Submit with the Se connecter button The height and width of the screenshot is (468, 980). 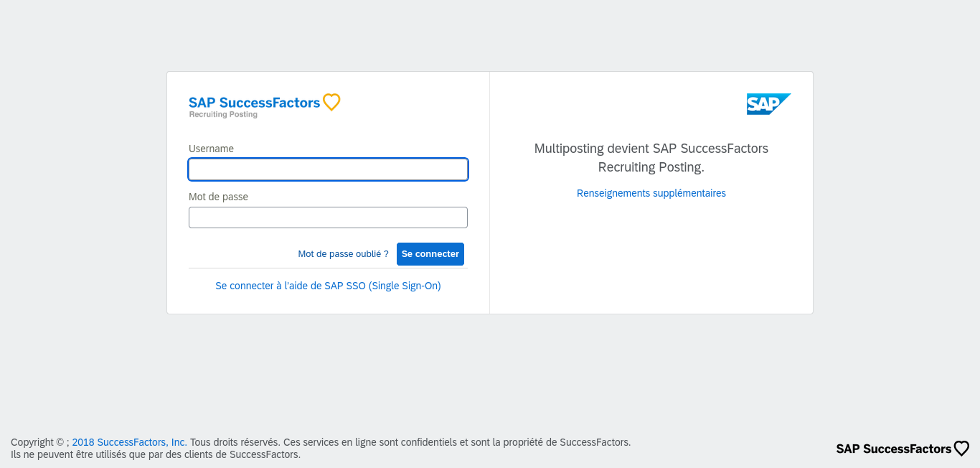point(430,254)
